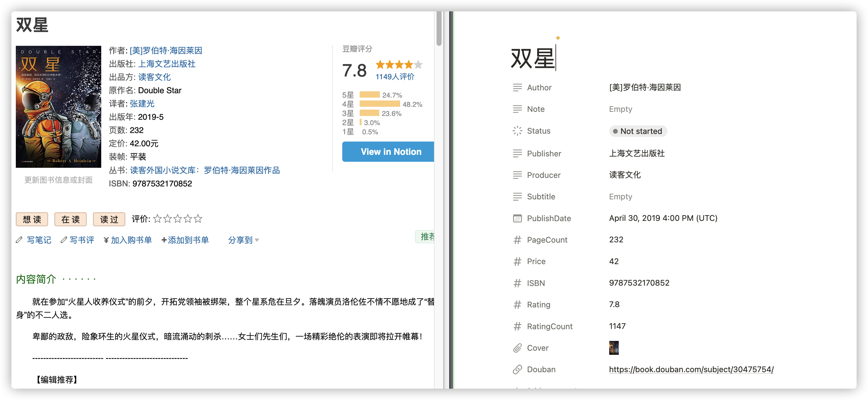Click the Cover paperclip attachment icon
Viewport: 868px width, 400px height.
(x=517, y=348)
